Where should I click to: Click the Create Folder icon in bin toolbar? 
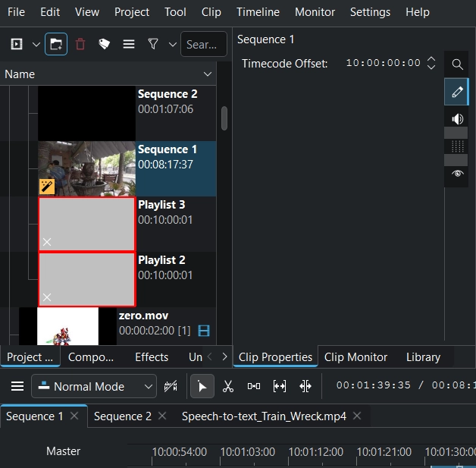55,45
